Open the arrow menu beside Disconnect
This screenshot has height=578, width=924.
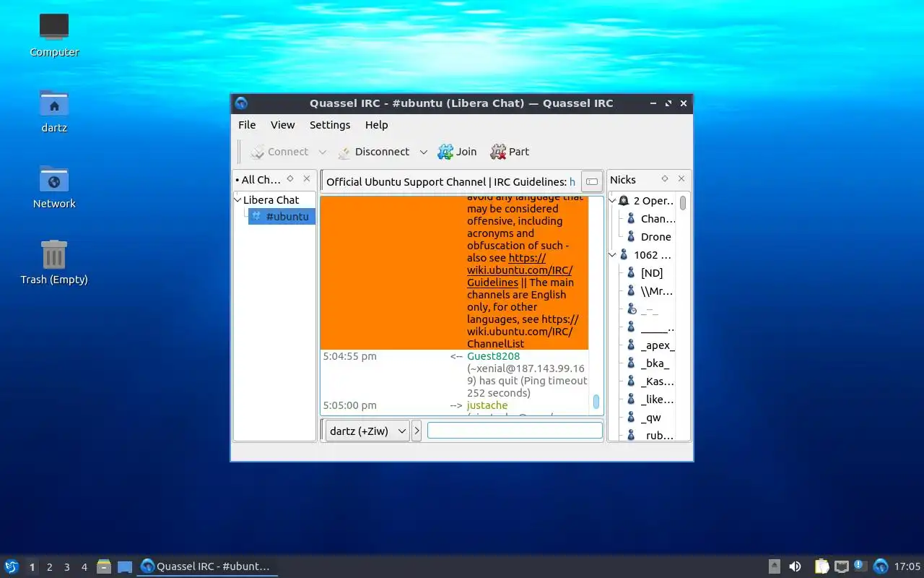[x=424, y=152]
